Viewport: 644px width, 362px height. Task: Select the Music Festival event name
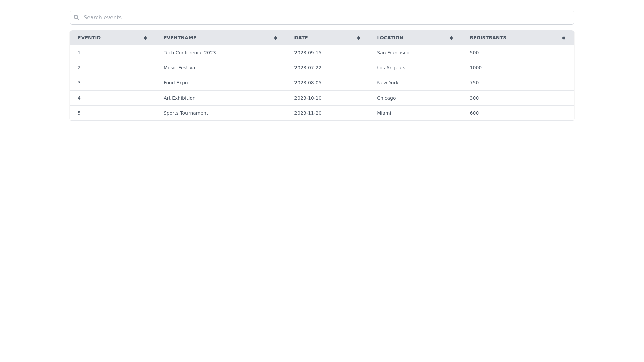tap(180, 68)
